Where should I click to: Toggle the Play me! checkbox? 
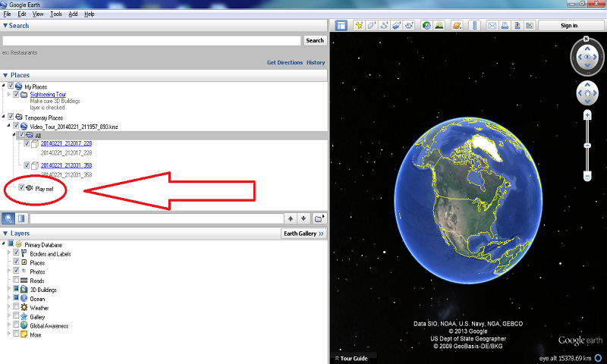tap(22, 187)
